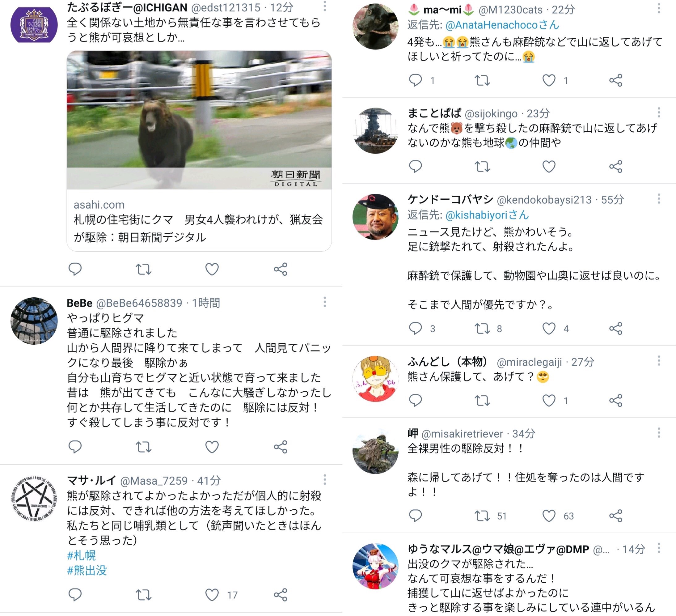Like the マサ･ルイ tweet with 17 likes
The height and width of the screenshot is (616, 676).
pos(212,595)
